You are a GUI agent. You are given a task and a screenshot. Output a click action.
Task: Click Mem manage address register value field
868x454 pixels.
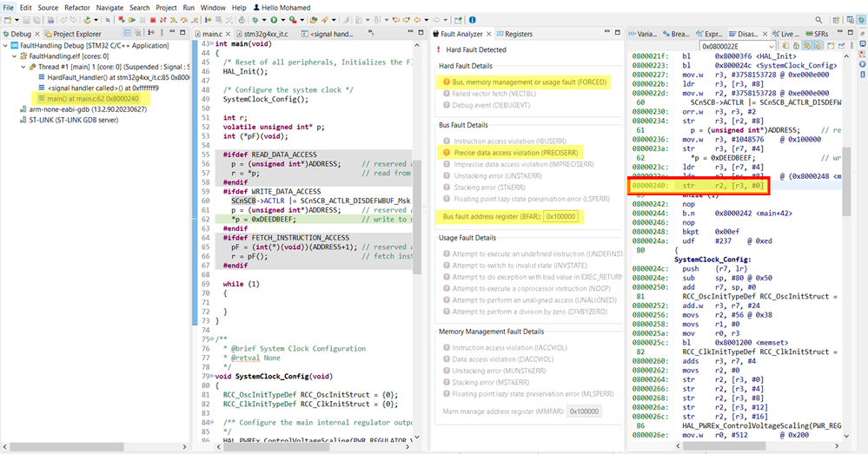tap(584, 411)
